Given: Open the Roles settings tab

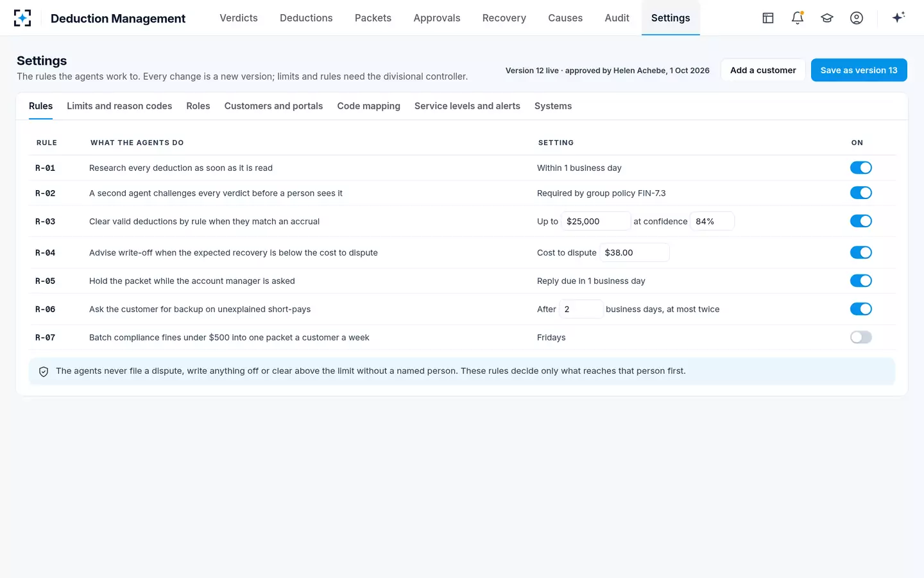Looking at the screenshot, I should point(198,106).
